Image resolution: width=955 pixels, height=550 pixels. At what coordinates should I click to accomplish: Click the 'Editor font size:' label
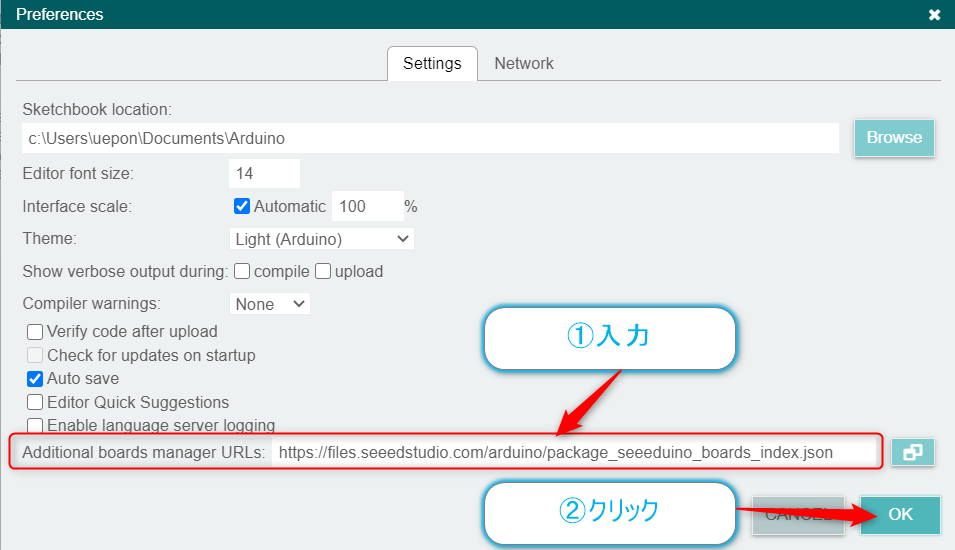point(78,174)
